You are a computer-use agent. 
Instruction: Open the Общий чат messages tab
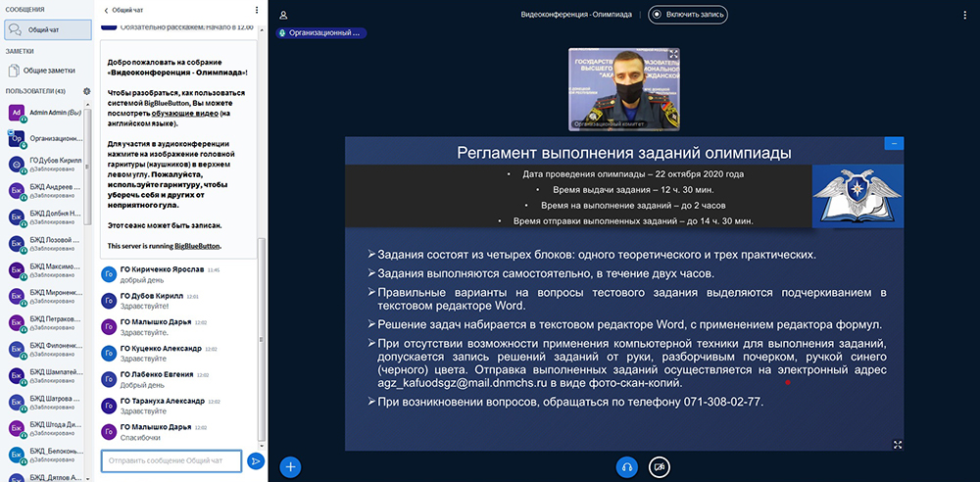[44, 29]
